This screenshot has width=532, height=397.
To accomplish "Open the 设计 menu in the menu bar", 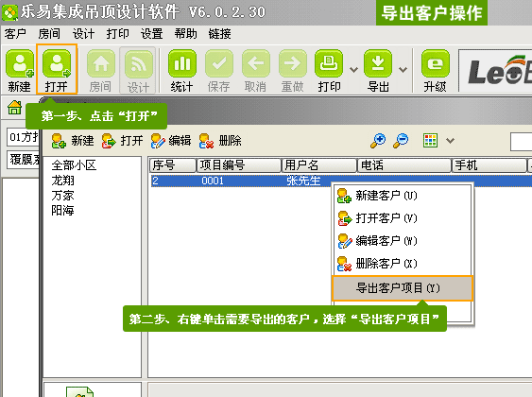I will point(83,34).
